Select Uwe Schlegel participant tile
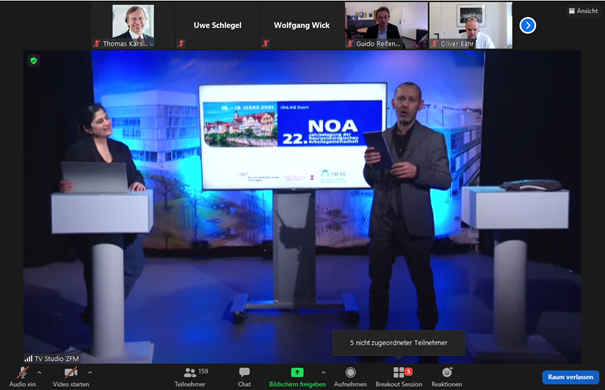 217,25
